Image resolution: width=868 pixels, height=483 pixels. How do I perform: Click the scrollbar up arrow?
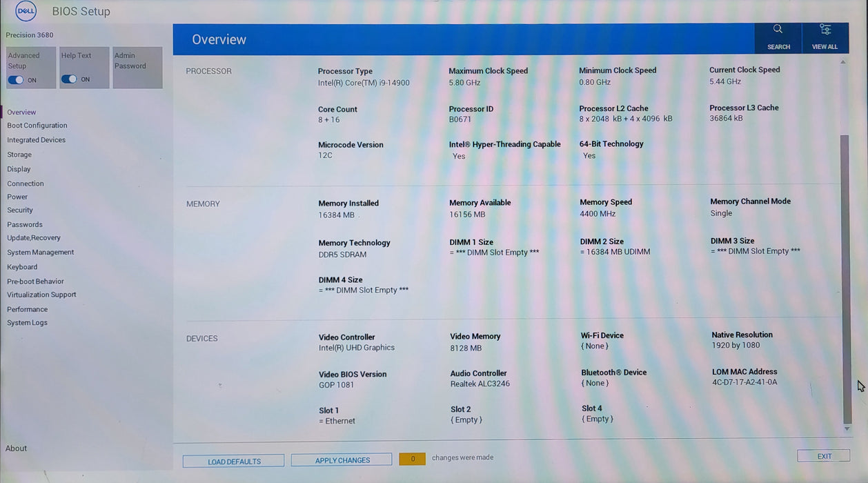point(843,62)
